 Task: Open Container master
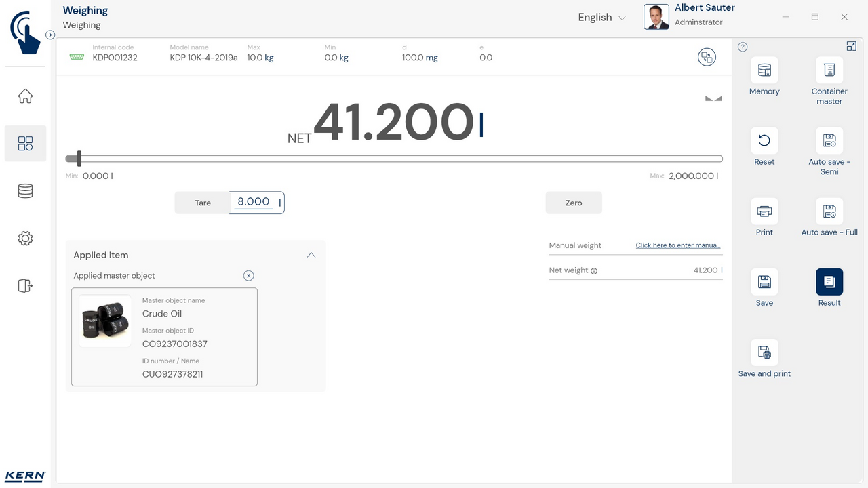pyautogui.click(x=829, y=70)
